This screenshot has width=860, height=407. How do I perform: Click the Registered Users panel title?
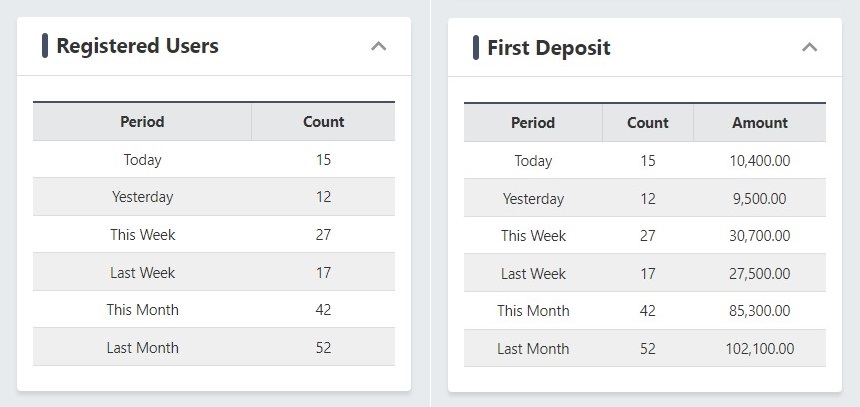137,46
